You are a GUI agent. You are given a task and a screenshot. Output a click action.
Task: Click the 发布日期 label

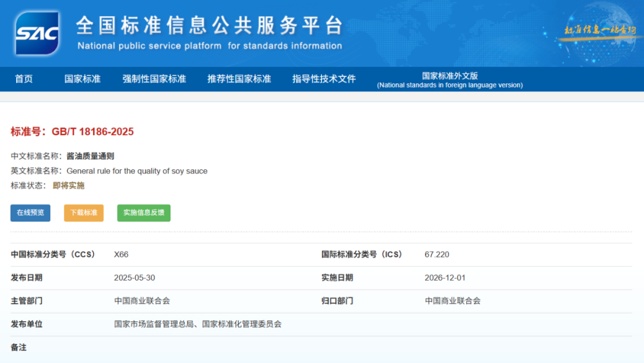point(27,278)
